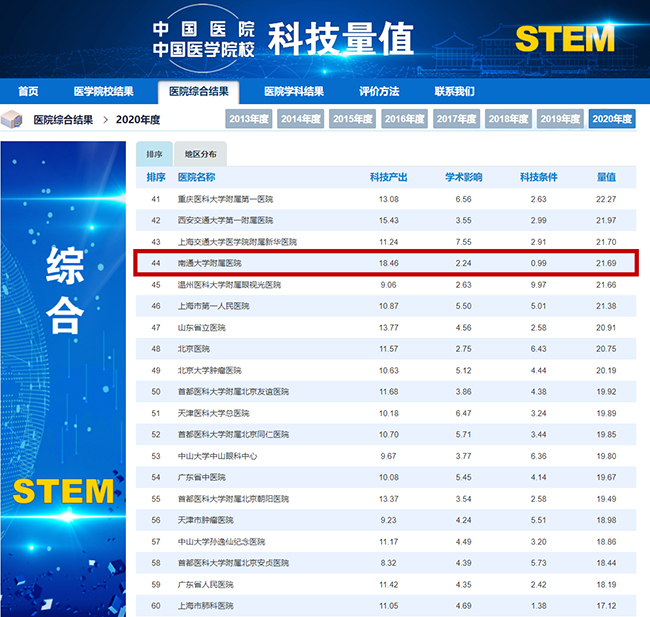The image size is (650, 617).
Task: Select the 2016年度 year button
Action: click(405, 119)
